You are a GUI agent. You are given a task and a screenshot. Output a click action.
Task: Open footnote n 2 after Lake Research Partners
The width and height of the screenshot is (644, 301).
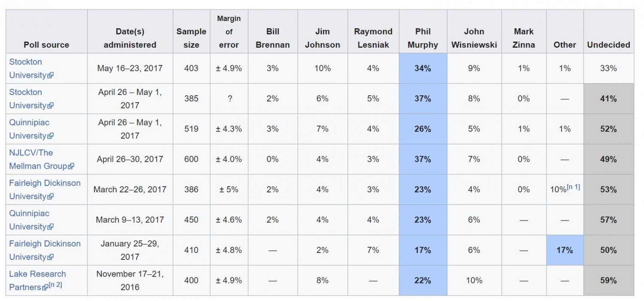coord(55,285)
